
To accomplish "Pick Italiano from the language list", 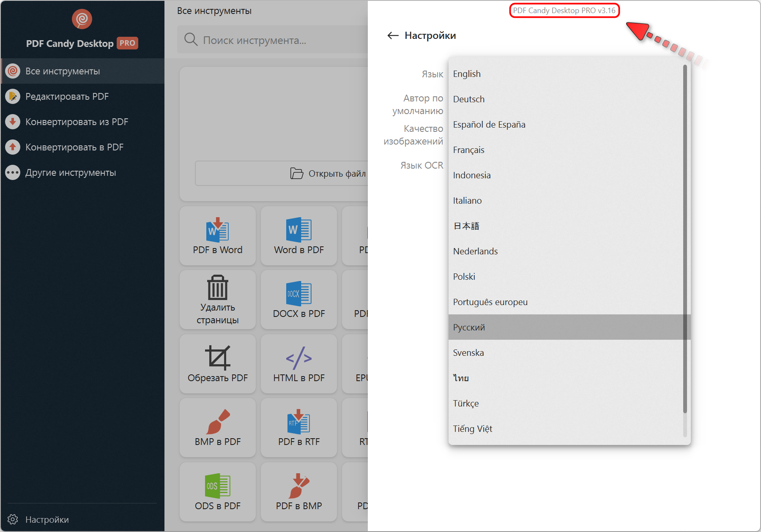I will pos(566,200).
